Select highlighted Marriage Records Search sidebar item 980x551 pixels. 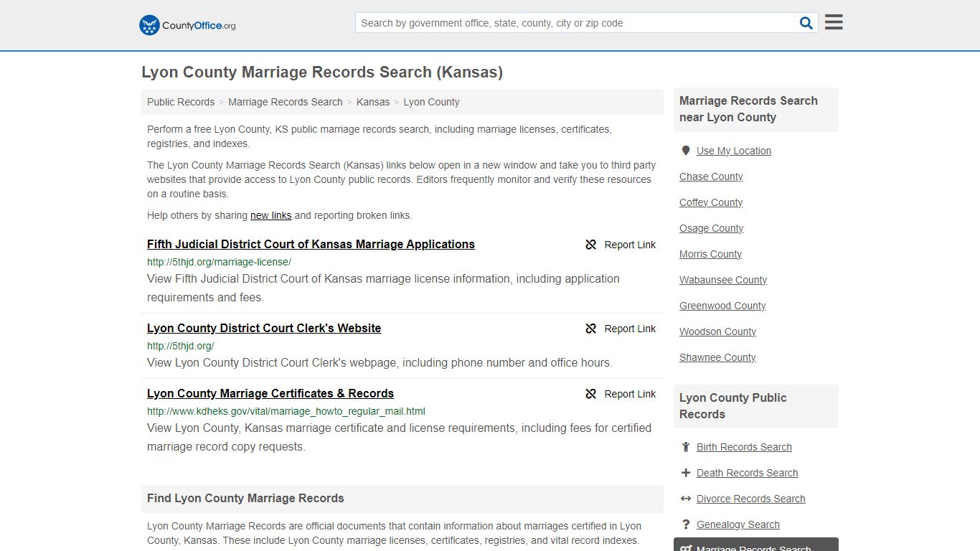(756, 545)
